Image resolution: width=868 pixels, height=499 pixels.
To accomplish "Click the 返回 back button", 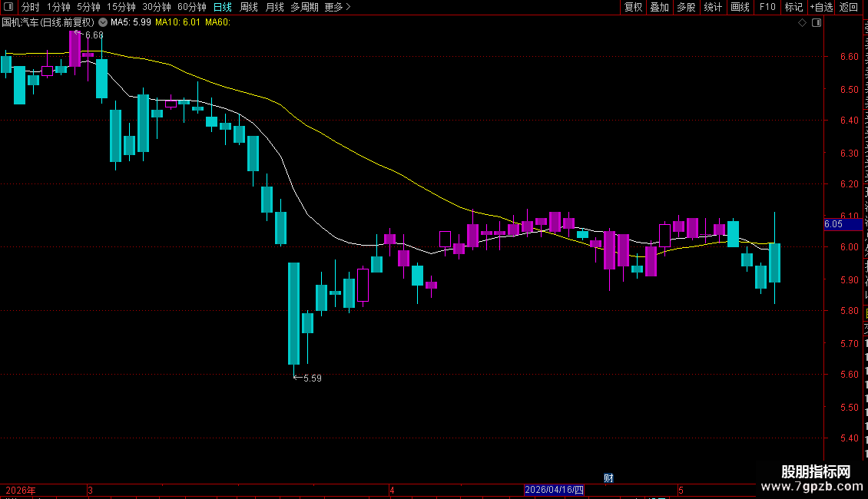I will point(849,7).
